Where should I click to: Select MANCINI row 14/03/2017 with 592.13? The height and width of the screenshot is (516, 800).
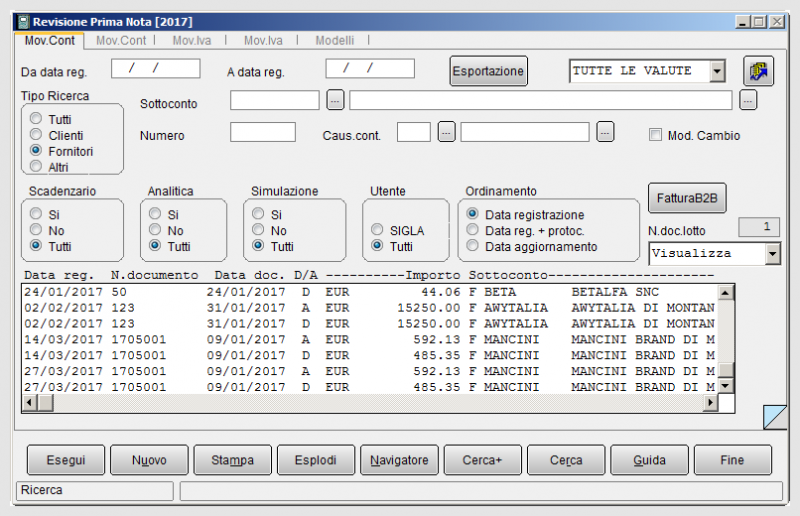pyautogui.click(x=369, y=340)
